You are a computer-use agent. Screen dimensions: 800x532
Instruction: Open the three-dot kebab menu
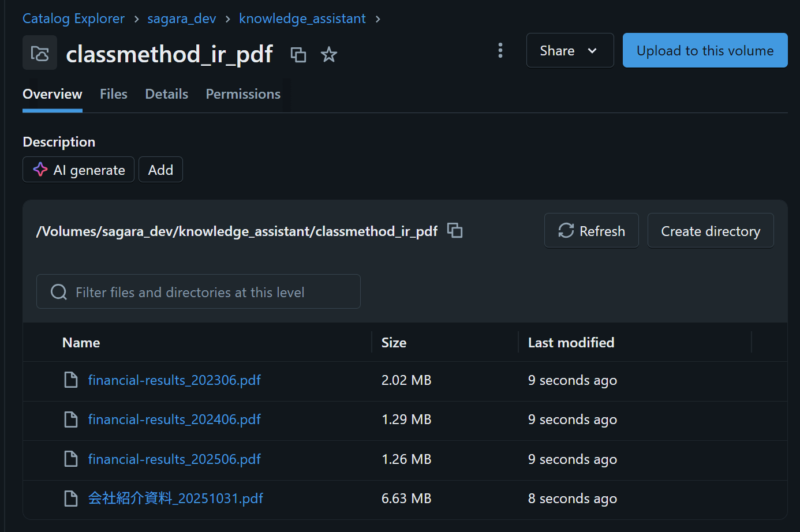point(500,51)
